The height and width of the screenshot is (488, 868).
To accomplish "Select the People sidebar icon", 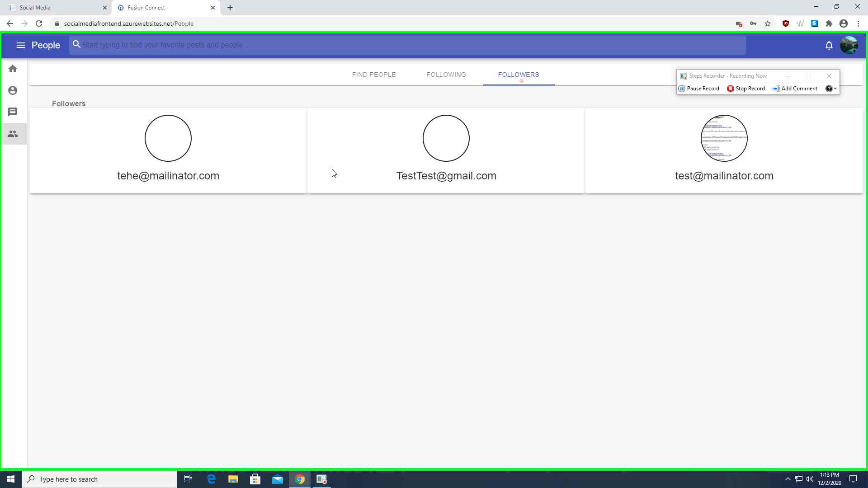I will tap(13, 134).
